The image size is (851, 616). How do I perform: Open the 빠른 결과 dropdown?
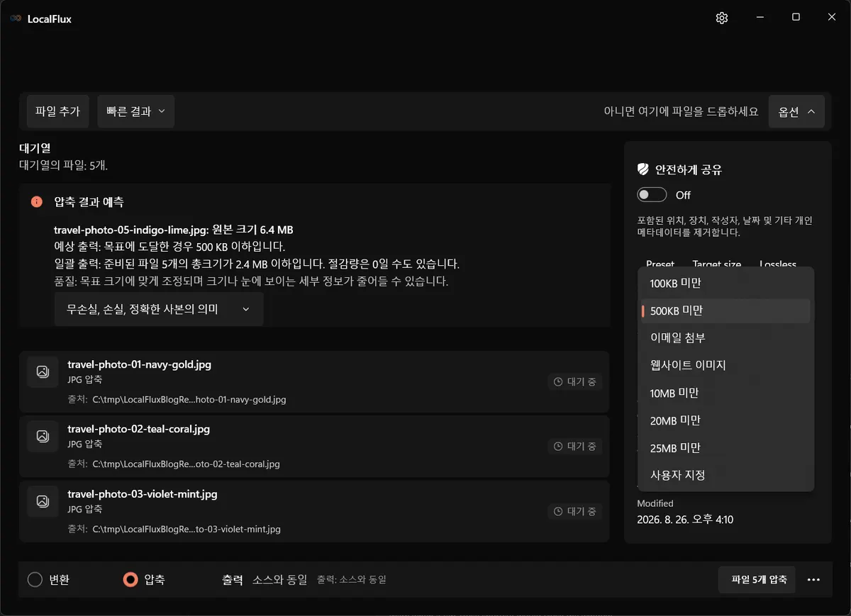click(x=135, y=111)
